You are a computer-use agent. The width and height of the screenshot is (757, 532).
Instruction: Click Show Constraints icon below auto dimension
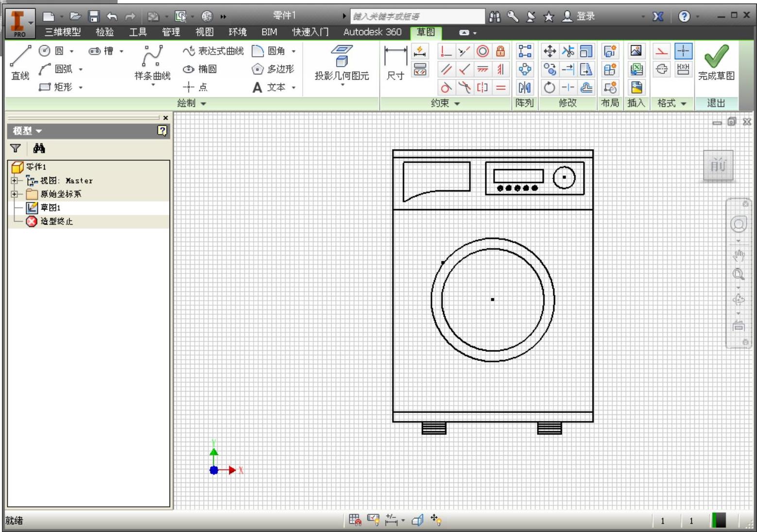click(x=420, y=69)
